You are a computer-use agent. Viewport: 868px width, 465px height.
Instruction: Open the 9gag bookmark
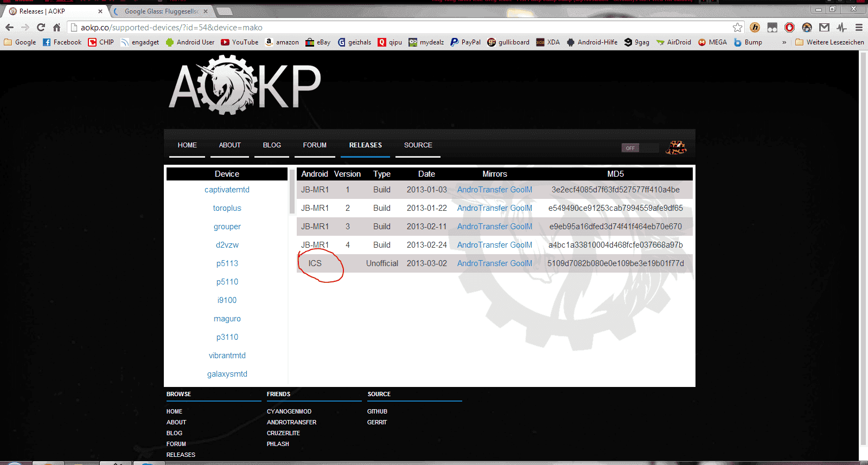pyautogui.click(x=637, y=42)
